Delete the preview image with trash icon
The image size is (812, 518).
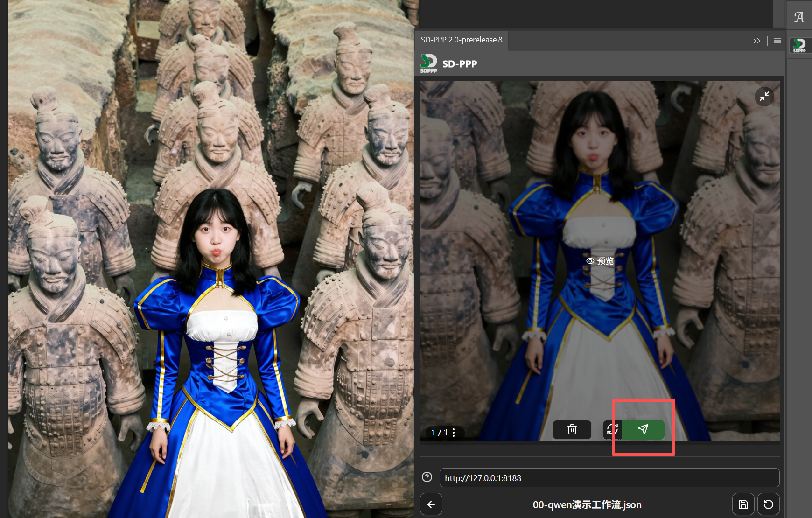572,429
